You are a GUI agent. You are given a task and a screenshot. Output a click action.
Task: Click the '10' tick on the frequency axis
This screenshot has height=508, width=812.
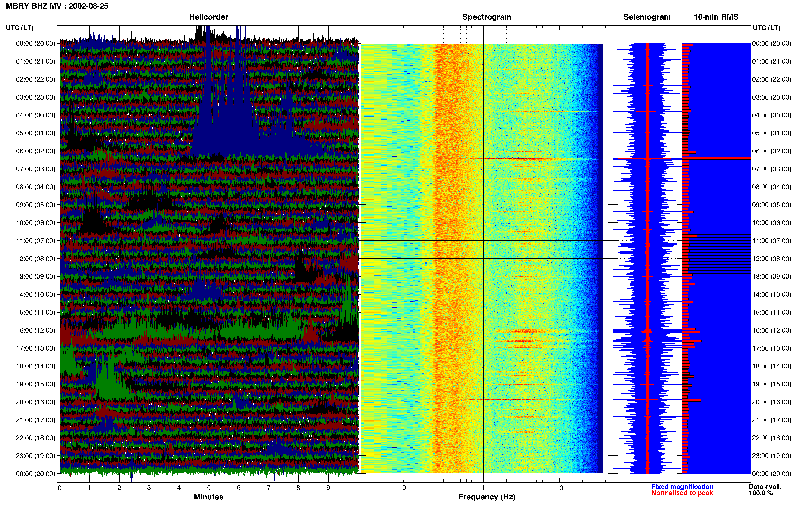pyautogui.click(x=559, y=488)
